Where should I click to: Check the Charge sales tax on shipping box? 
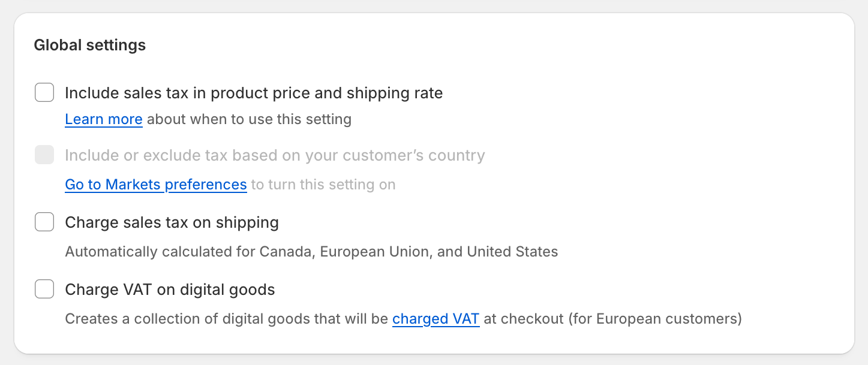pos(44,222)
